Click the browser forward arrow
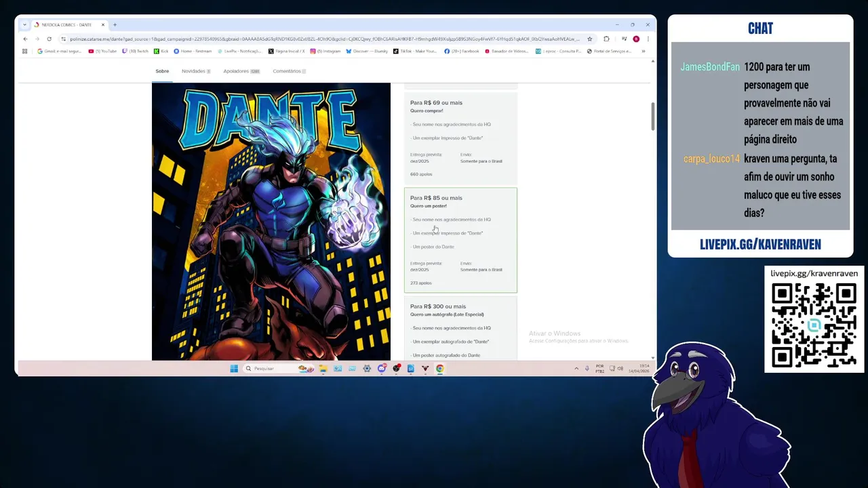Viewport: 868px width, 488px height. (x=37, y=39)
